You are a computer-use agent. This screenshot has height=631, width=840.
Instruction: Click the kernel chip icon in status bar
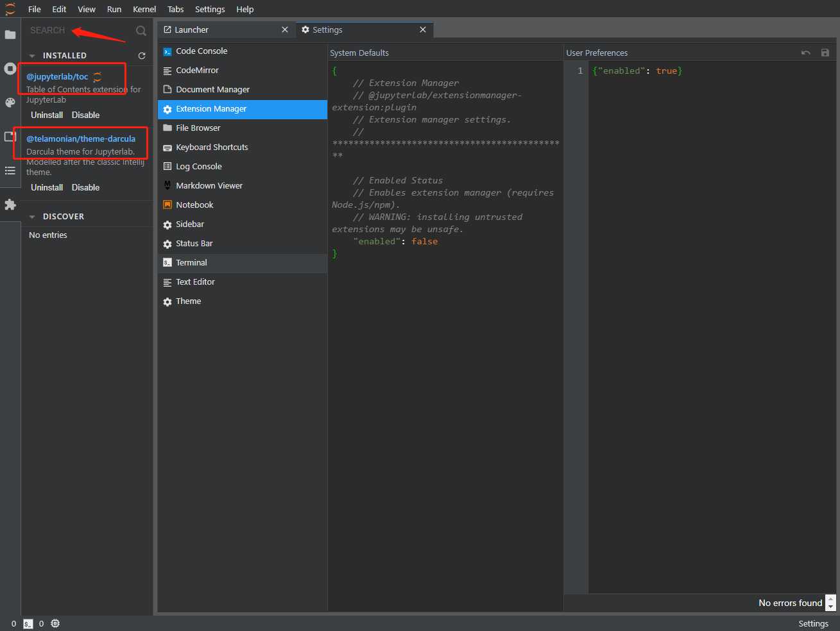55,623
